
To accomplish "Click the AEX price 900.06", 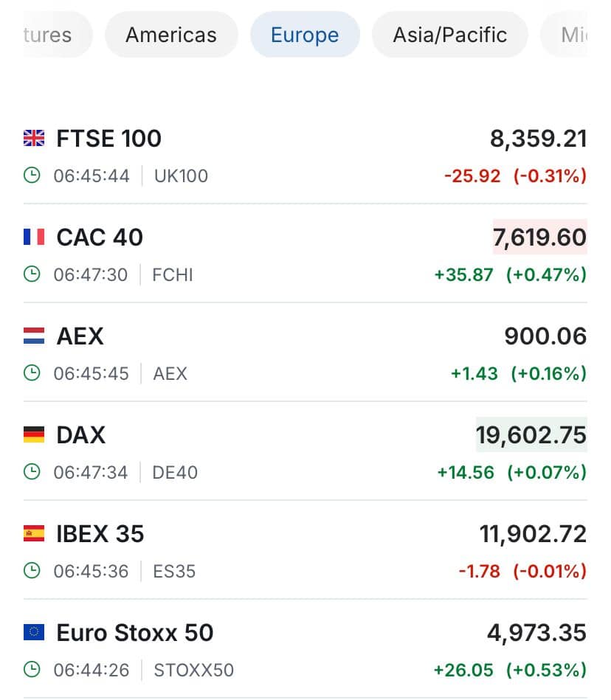I will 545,336.
